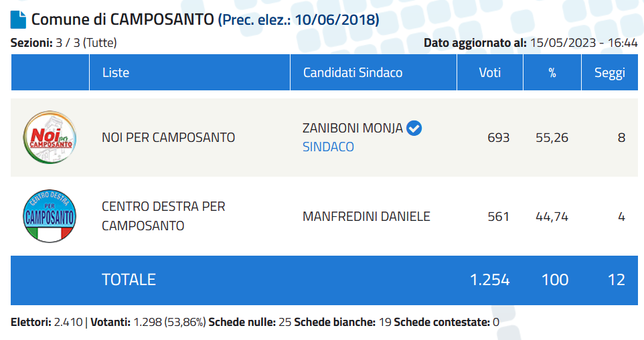Click the SINDACO label under Zaniboni Monja
Screen dimensions: 644x340
click(328, 147)
